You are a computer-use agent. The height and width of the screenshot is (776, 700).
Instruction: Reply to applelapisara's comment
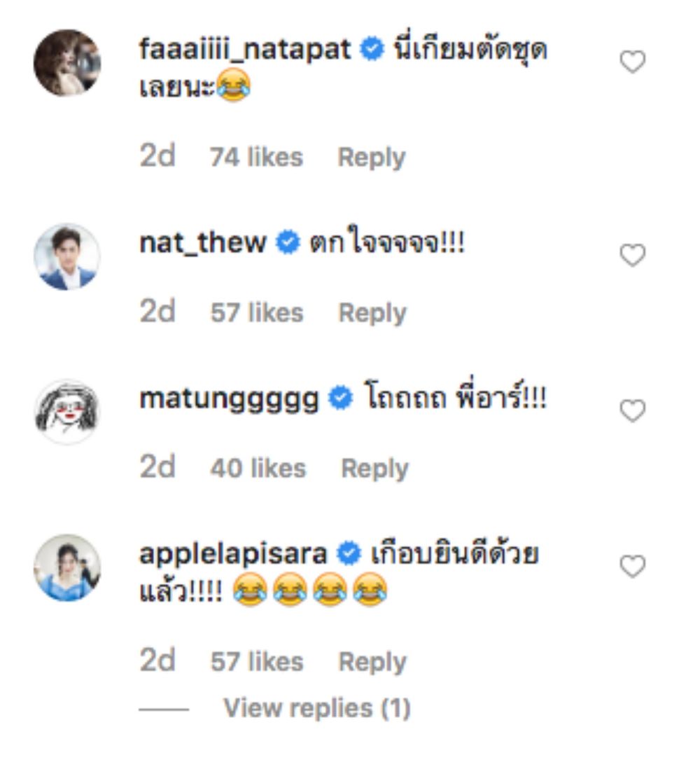(x=372, y=662)
